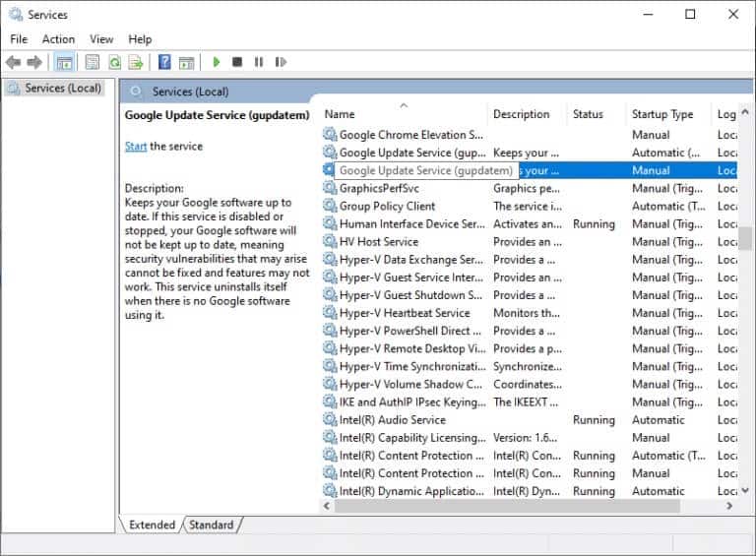Click gear icon of GraphicsPerfSvc row

click(330, 188)
